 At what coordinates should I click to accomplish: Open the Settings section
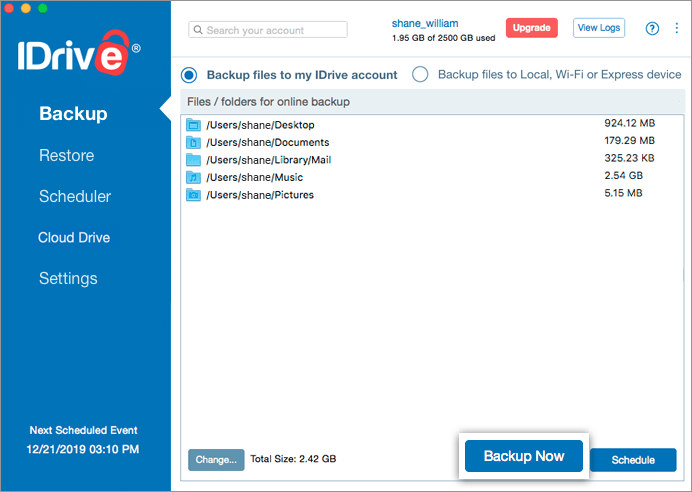point(68,278)
